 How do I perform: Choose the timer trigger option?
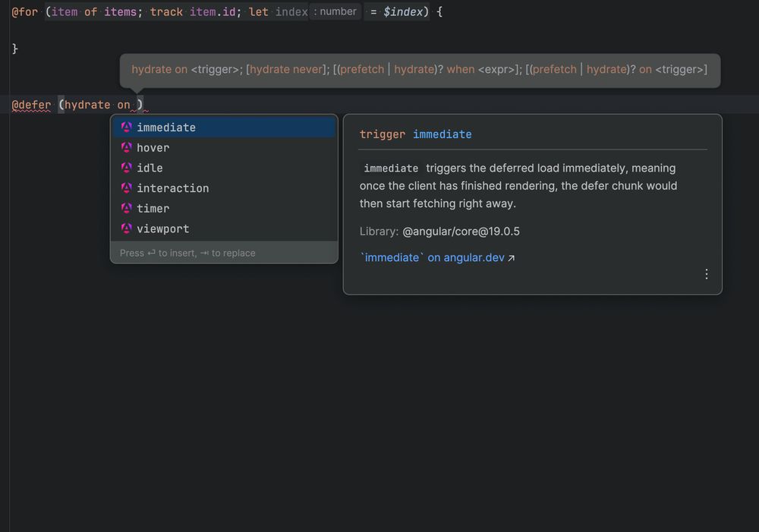(224, 209)
